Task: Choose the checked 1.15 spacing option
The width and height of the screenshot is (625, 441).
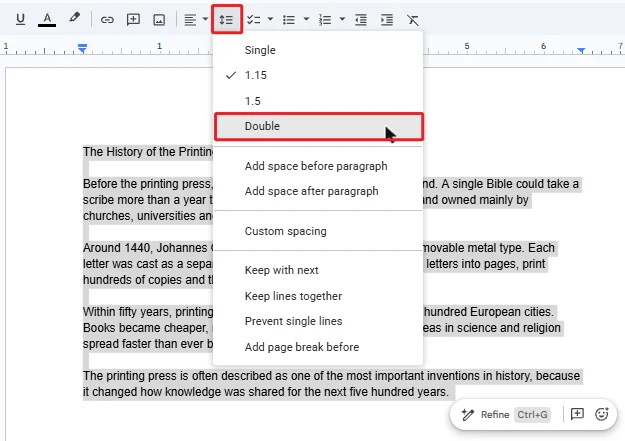Action: coord(318,75)
